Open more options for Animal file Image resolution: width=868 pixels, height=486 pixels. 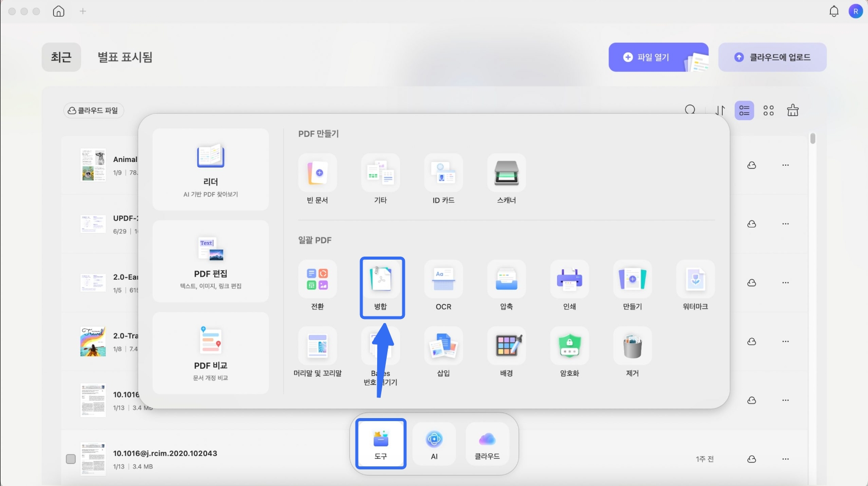click(x=786, y=165)
